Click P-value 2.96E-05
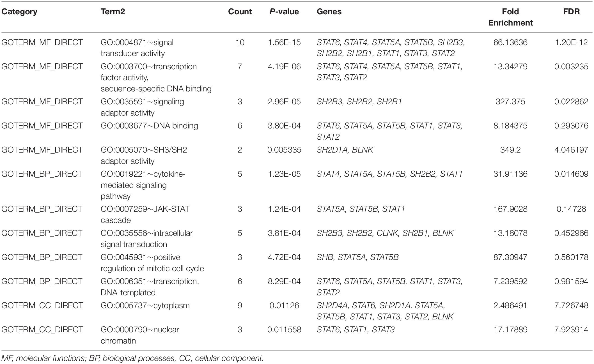This screenshot has height=364, width=594. pos(284,102)
